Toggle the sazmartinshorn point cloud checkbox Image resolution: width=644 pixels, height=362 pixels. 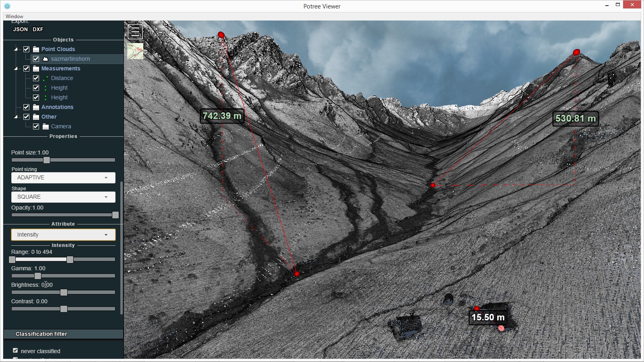(36, 59)
